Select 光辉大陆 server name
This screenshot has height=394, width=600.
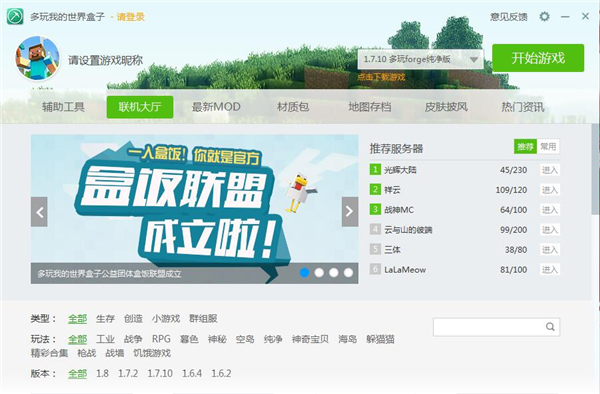(400, 170)
